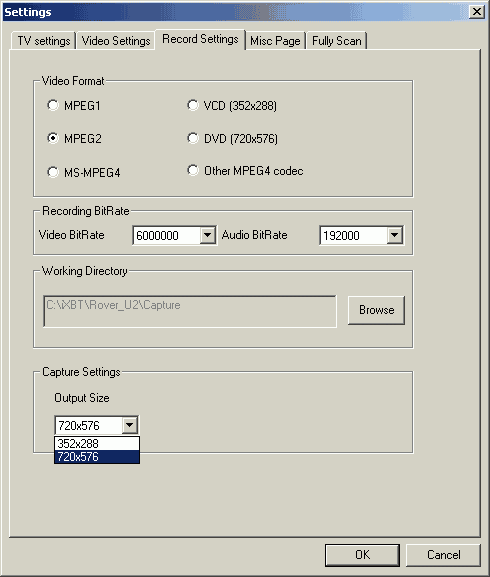
Task: Choose 352x288 from Output Size list
Action: [x=97, y=443]
